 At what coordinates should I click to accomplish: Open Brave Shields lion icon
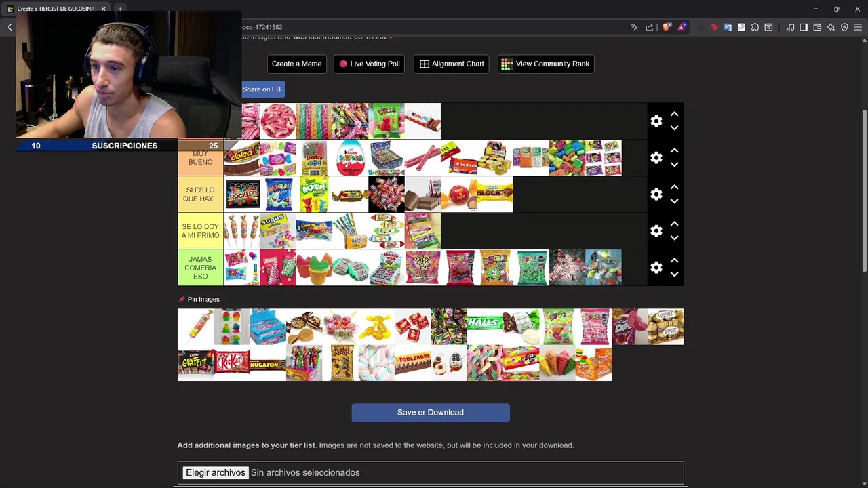pos(667,27)
